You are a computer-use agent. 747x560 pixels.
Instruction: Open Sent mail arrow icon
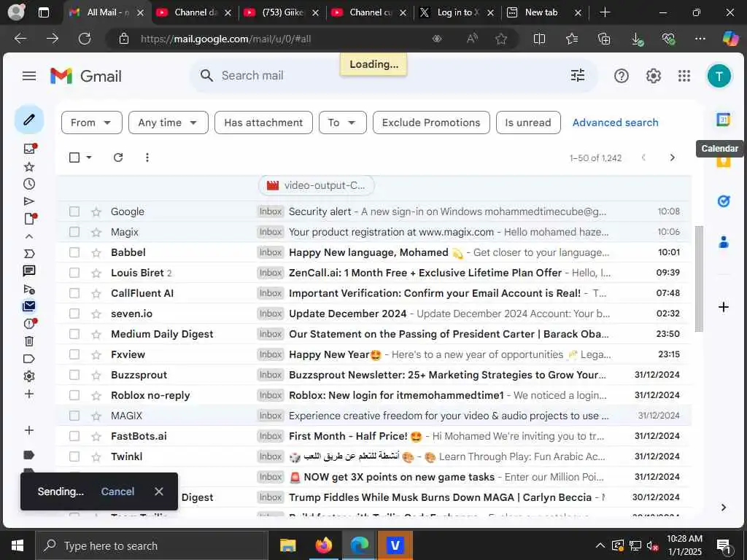pyautogui.click(x=29, y=201)
